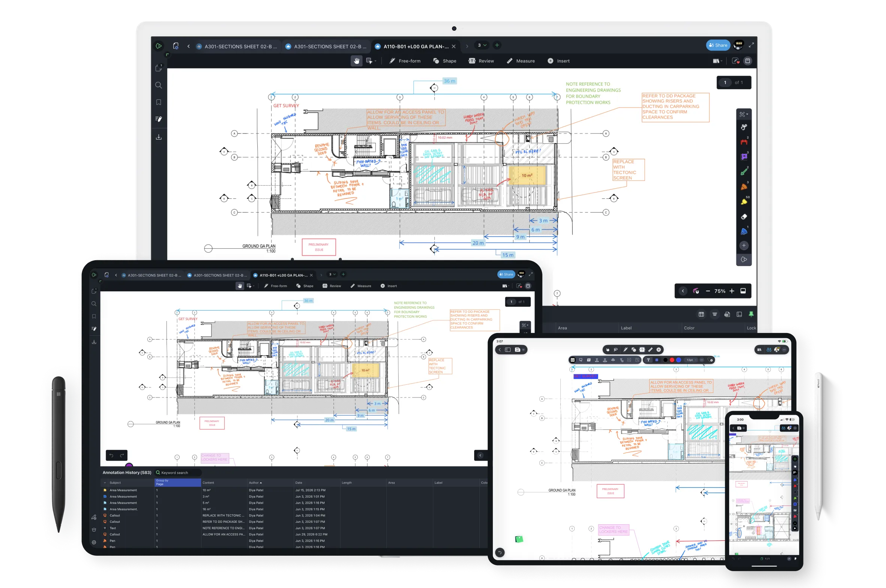Image resolution: width=886 pixels, height=588 pixels.
Task: Toggle the green pin in laptop bottom panel
Action: (751, 314)
